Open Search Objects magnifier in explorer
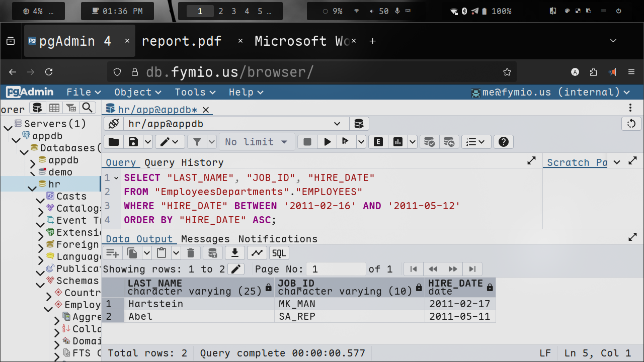Viewport: 644px width, 362px height. click(x=88, y=108)
